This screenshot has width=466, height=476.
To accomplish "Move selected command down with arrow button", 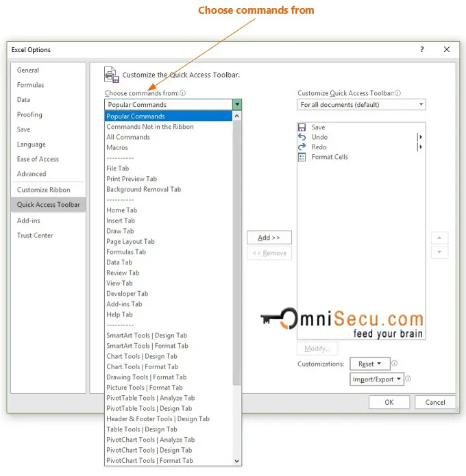I will tap(439, 252).
